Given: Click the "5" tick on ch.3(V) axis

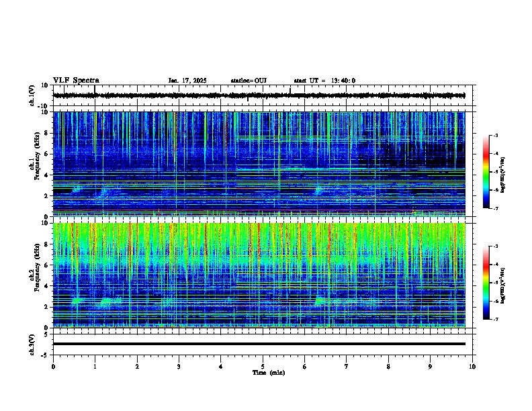Looking at the screenshot, I should 47,334.
